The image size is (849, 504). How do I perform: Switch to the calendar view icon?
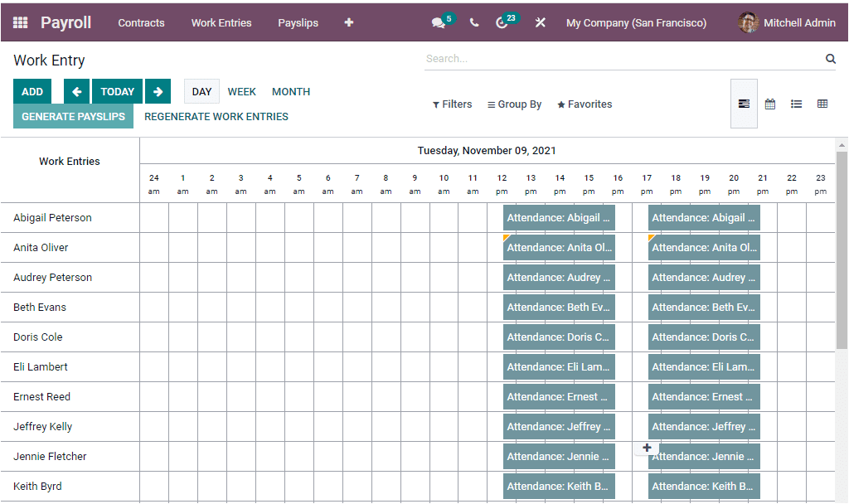[x=769, y=104]
